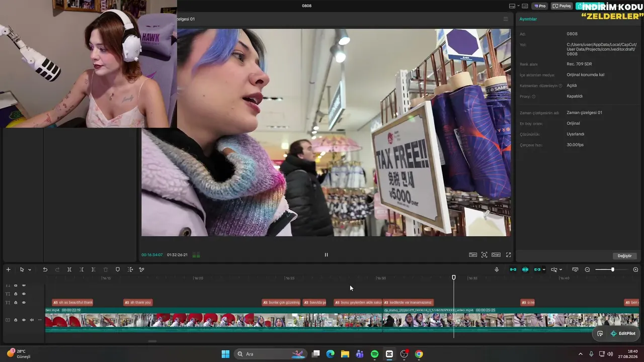
Task: Click the timeline cover settings icon
Action: coord(575,269)
